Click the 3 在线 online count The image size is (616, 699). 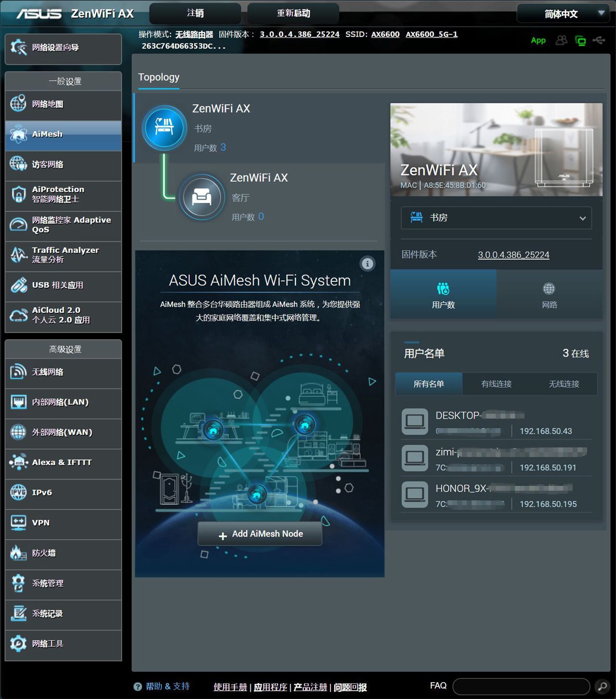coord(576,354)
